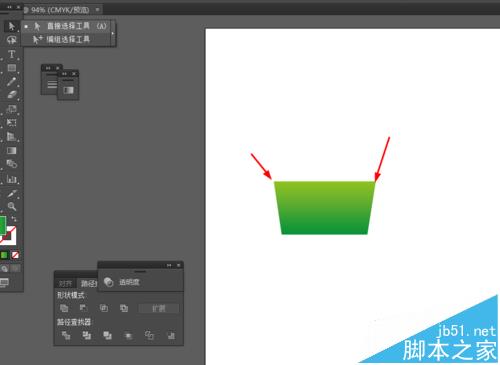Click the 形状模式 label
Viewport: 500px width, 365px height.
[x=70, y=295]
